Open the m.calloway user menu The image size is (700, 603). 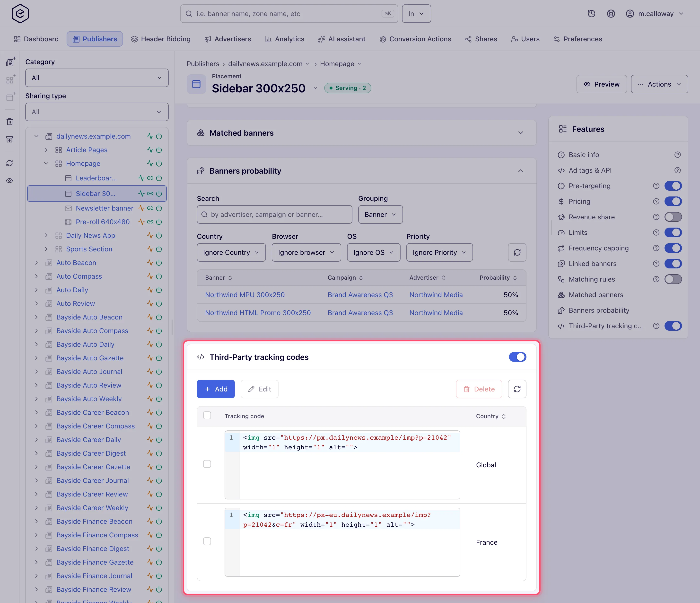[655, 14]
